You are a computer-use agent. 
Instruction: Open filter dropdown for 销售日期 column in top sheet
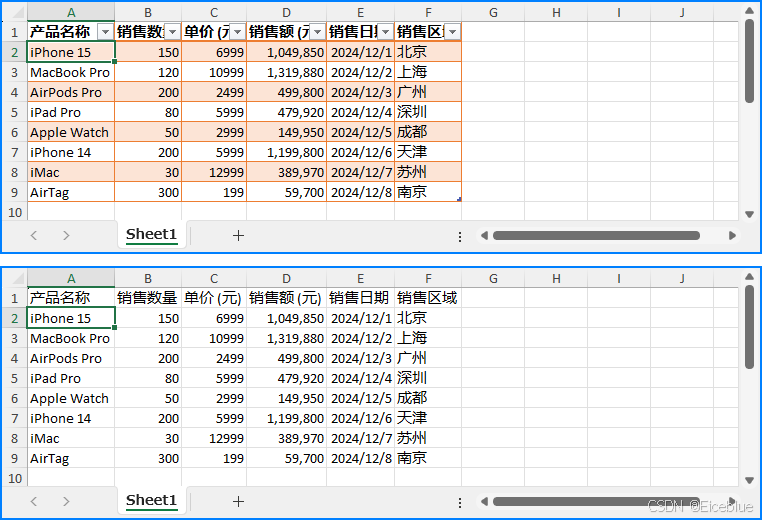[x=385, y=32]
